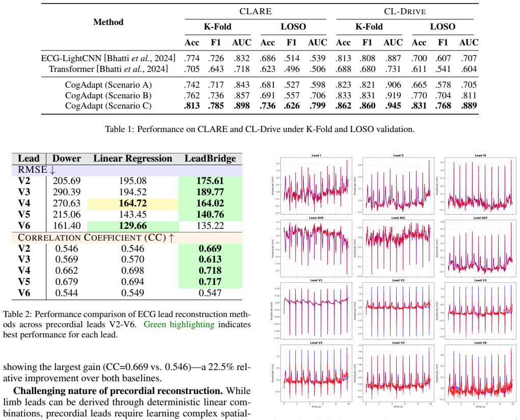Click the bold value "140.76"
Image resolution: width=520 pixels, height=420 pixels.
point(210,215)
